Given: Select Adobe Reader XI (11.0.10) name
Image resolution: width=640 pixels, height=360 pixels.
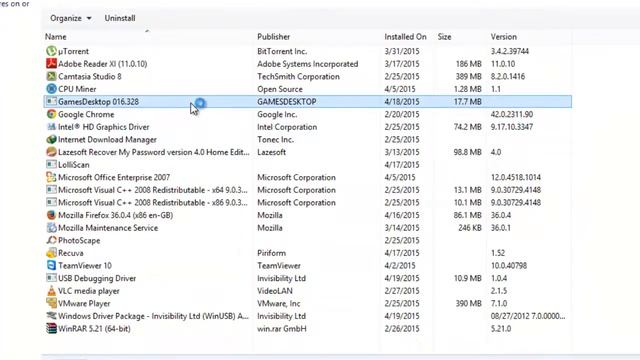Looking at the screenshot, I should 102,64.
